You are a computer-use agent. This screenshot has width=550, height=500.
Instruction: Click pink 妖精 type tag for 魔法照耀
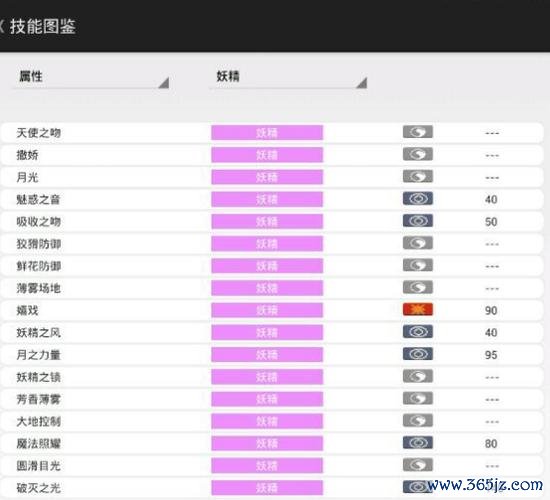click(x=267, y=444)
